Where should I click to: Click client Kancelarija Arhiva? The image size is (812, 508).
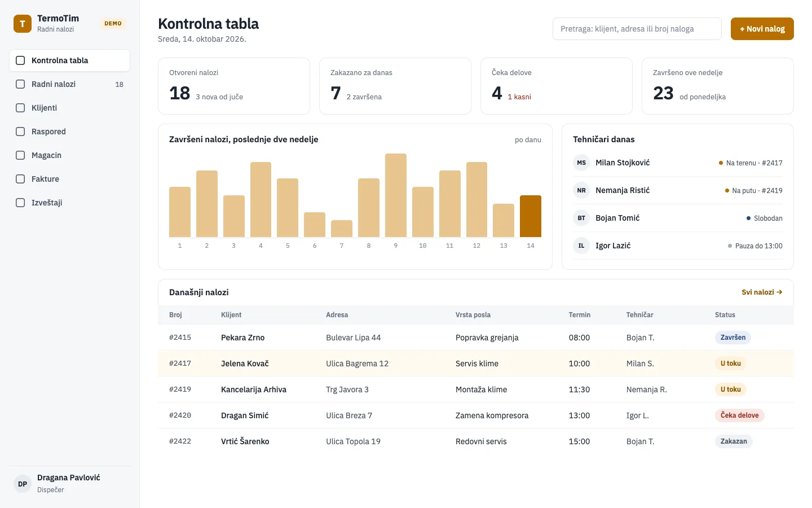[x=254, y=389]
